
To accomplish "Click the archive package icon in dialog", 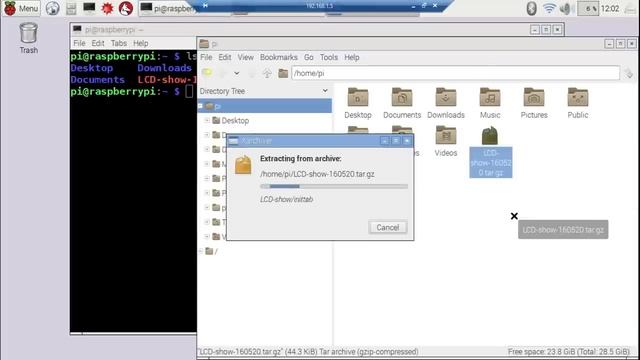I will click(243, 164).
